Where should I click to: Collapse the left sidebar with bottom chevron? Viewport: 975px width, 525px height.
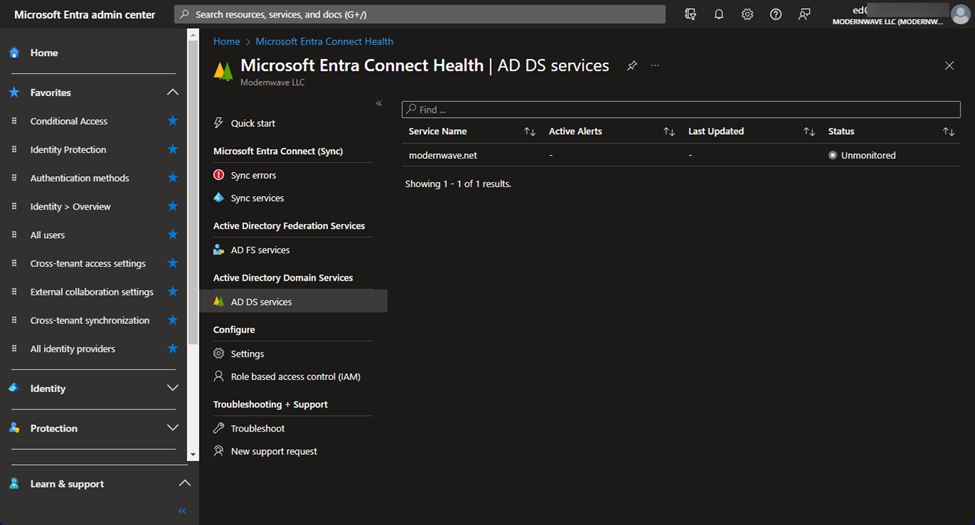click(x=182, y=511)
